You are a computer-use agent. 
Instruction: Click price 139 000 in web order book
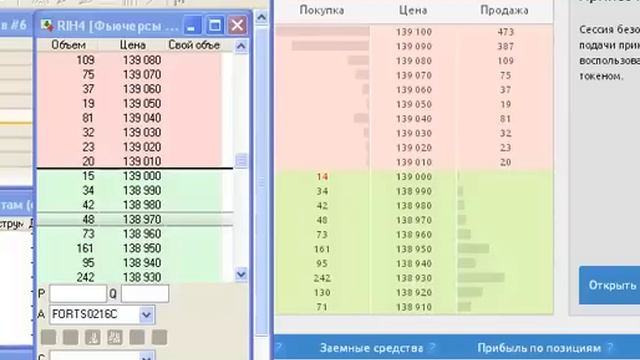coord(413,177)
